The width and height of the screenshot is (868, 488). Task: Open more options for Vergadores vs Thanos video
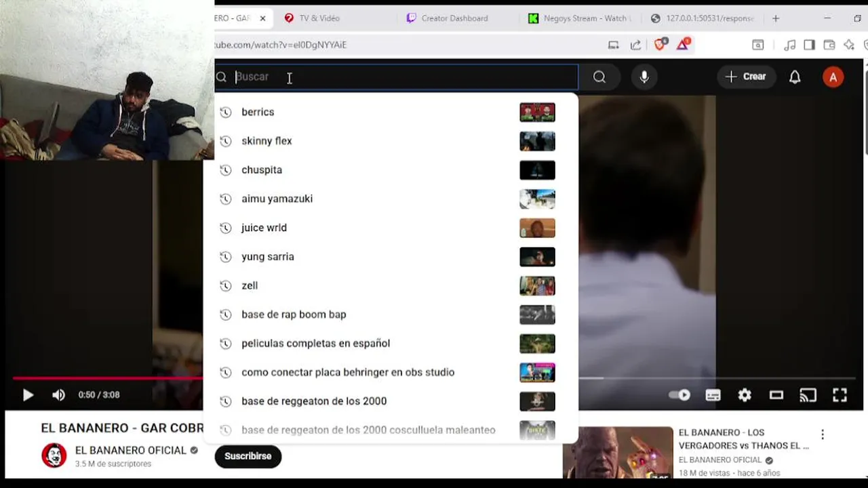pyautogui.click(x=823, y=434)
